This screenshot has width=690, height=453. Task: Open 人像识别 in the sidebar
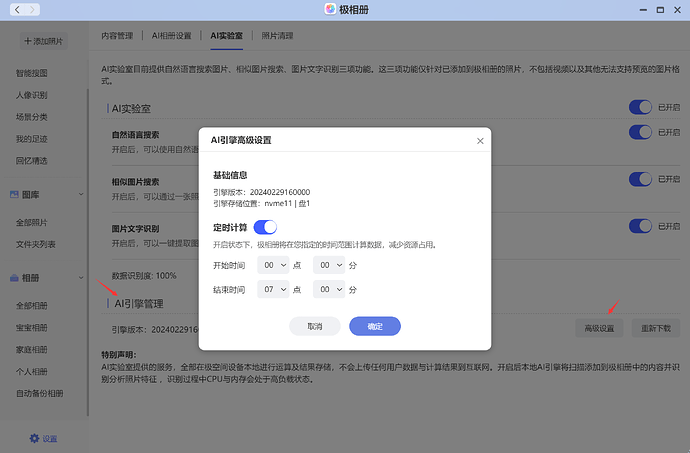(x=32, y=95)
